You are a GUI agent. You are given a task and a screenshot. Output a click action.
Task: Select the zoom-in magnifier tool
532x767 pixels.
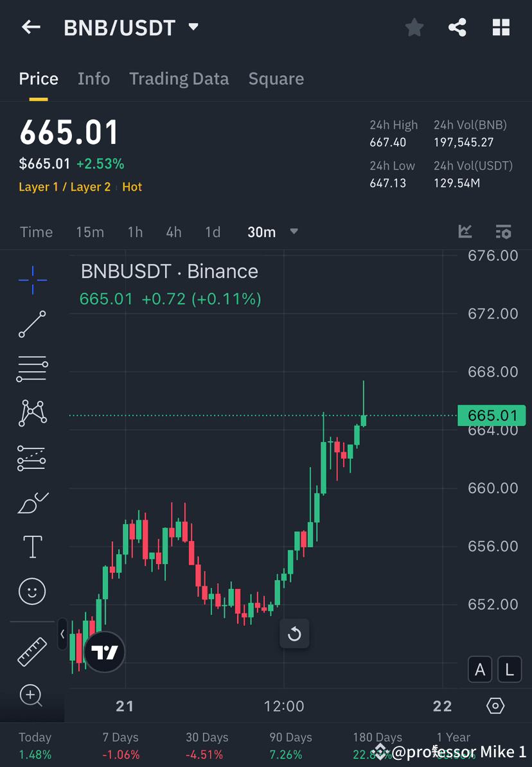[32, 696]
